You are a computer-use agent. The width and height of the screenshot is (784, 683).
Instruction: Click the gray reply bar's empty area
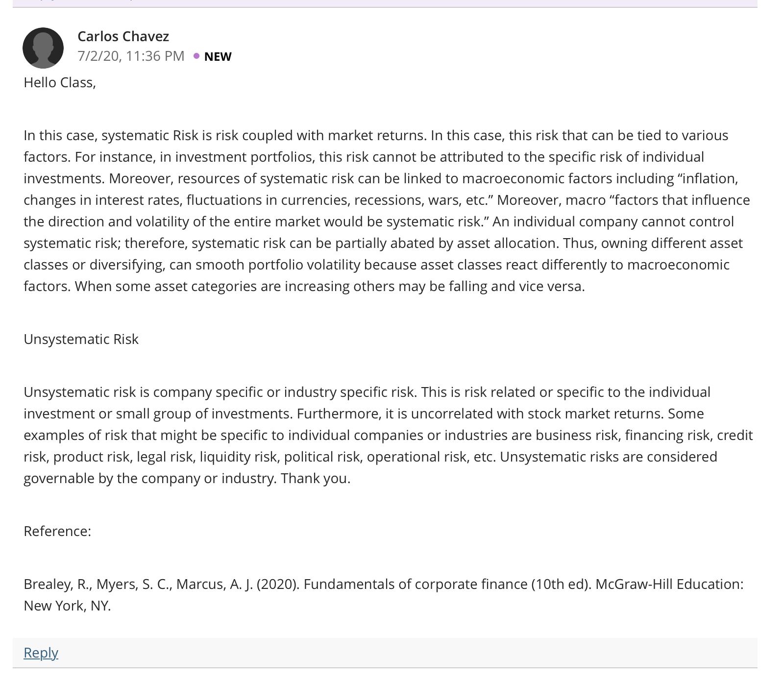407,653
